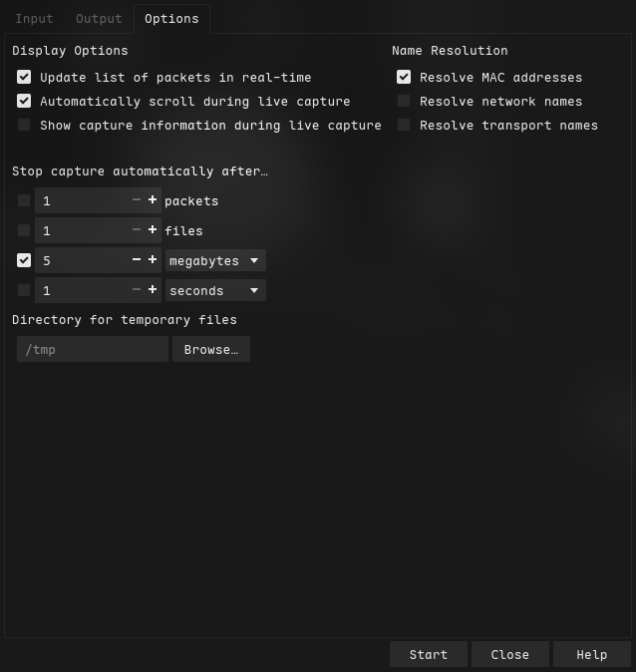Click Browse for temporary files directory

point(210,349)
